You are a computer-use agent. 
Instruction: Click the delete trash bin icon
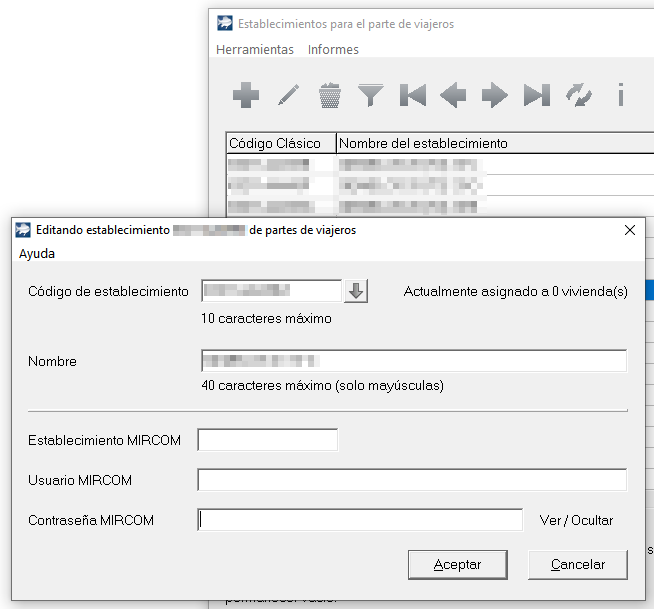(330, 96)
